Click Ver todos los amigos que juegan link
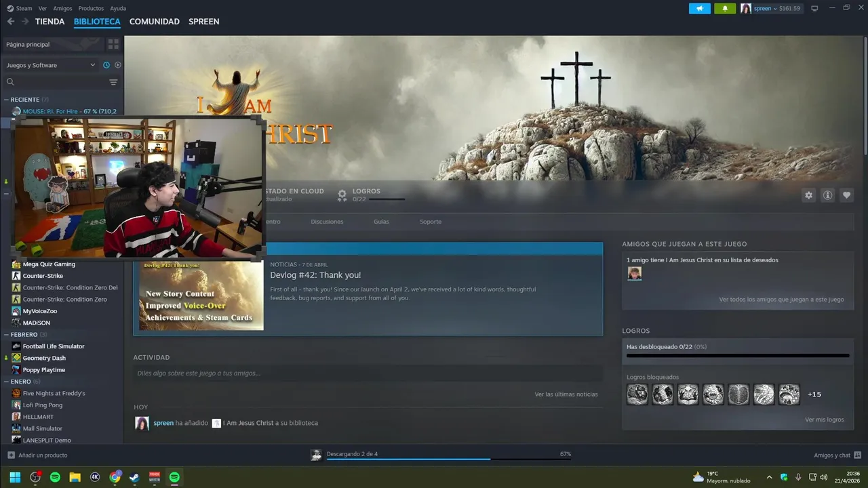 (x=781, y=300)
